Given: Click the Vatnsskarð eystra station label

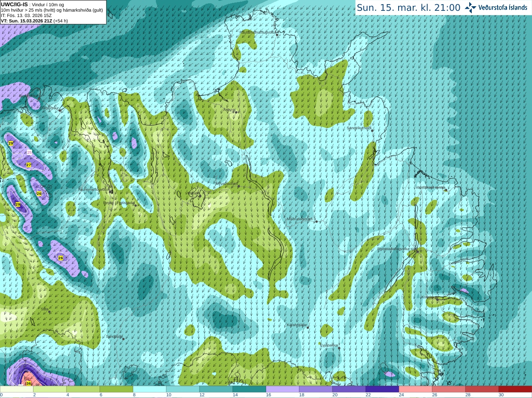Looking at the screenshot, I should 430,187.
